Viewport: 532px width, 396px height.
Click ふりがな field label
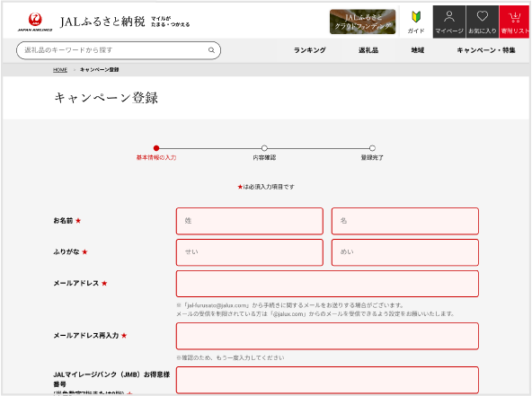click(x=66, y=252)
